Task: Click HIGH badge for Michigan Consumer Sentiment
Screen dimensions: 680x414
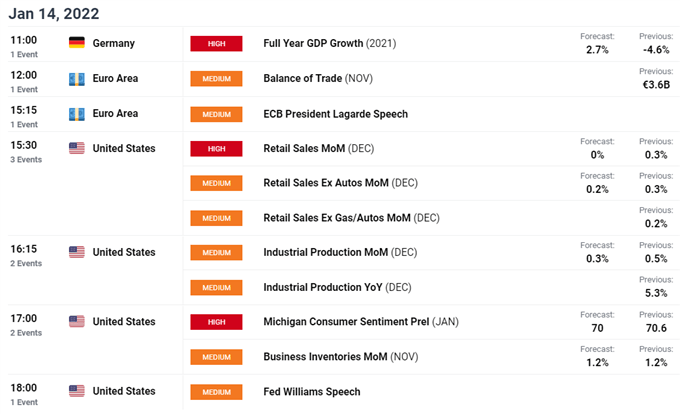Action: pyautogui.click(x=216, y=322)
